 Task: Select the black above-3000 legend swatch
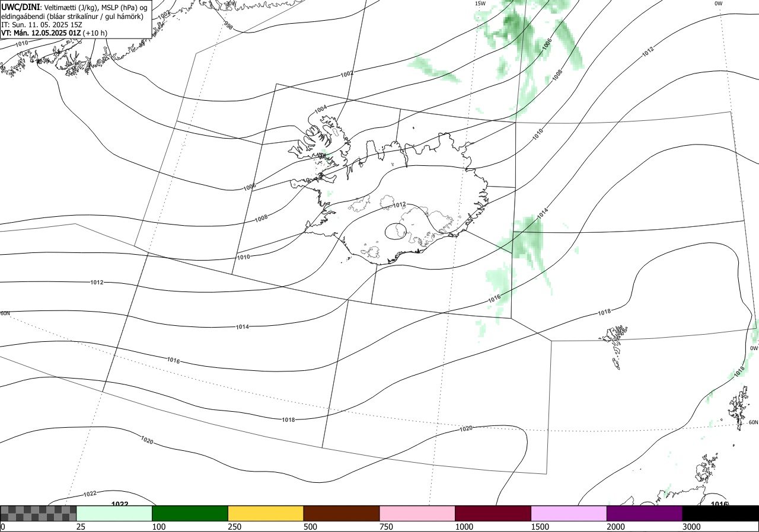tap(720, 513)
